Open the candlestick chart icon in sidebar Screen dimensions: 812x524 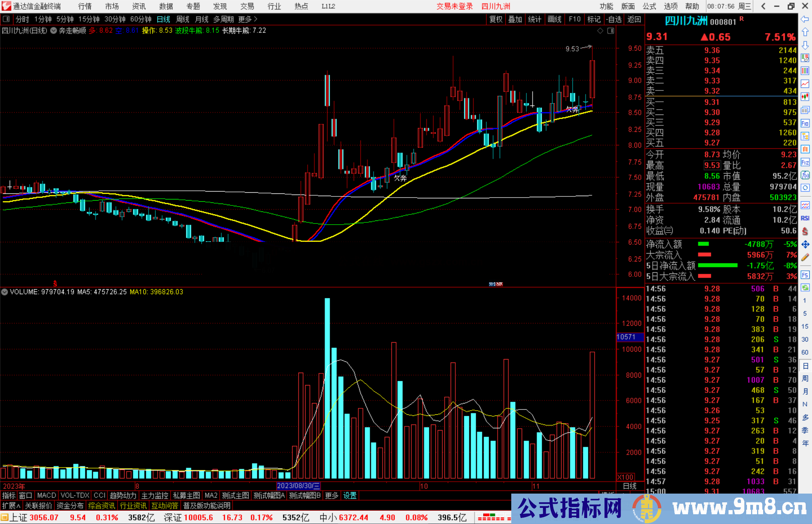point(805,97)
